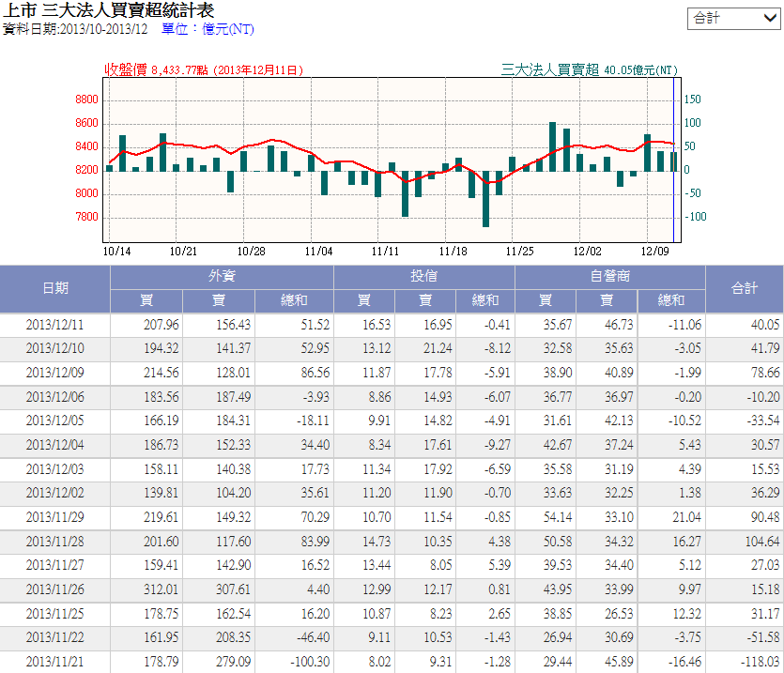
Task: Click foreign net value -46.40
Action: click(313, 637)
